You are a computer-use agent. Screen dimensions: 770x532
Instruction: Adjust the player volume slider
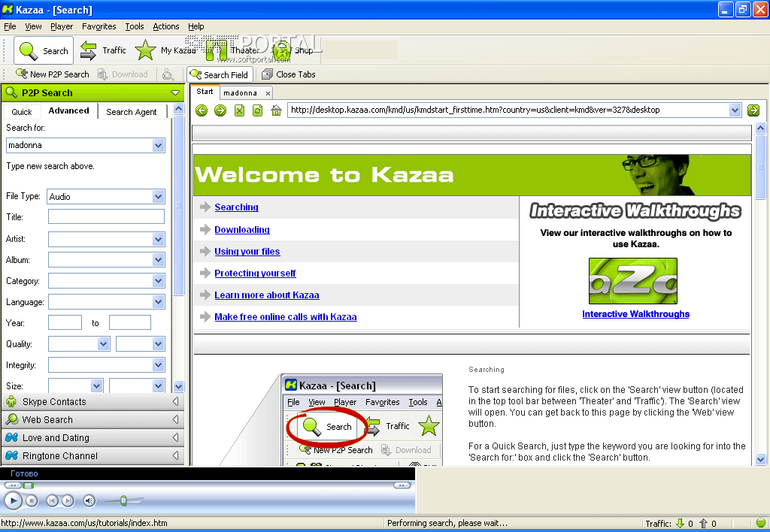tap(123, 500)
